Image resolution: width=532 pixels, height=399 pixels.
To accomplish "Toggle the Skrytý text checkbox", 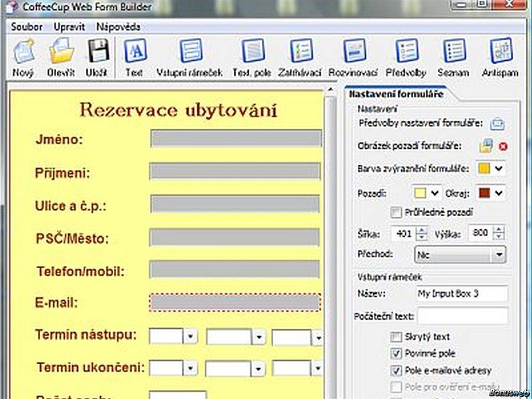I will coord(396,337).
